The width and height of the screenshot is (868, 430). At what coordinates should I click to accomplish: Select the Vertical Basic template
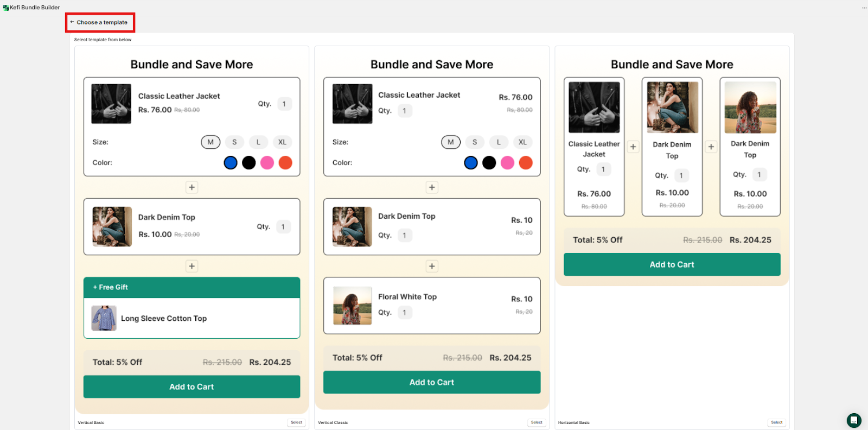296,422
